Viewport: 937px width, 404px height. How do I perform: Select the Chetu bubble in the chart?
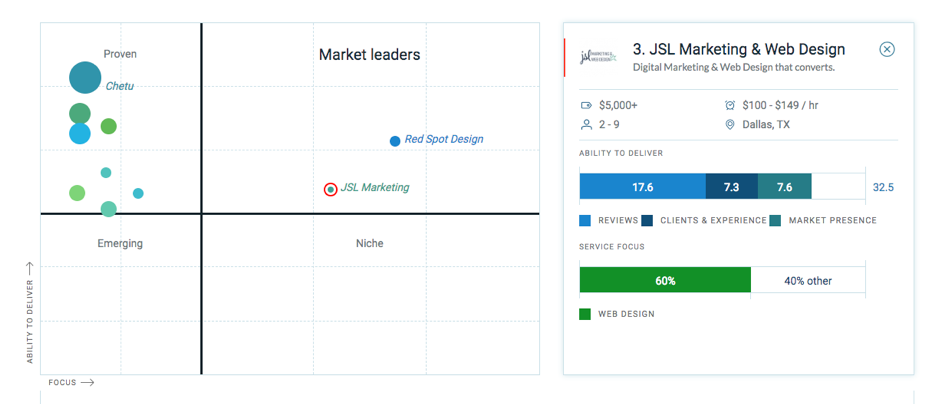point(85,77)
